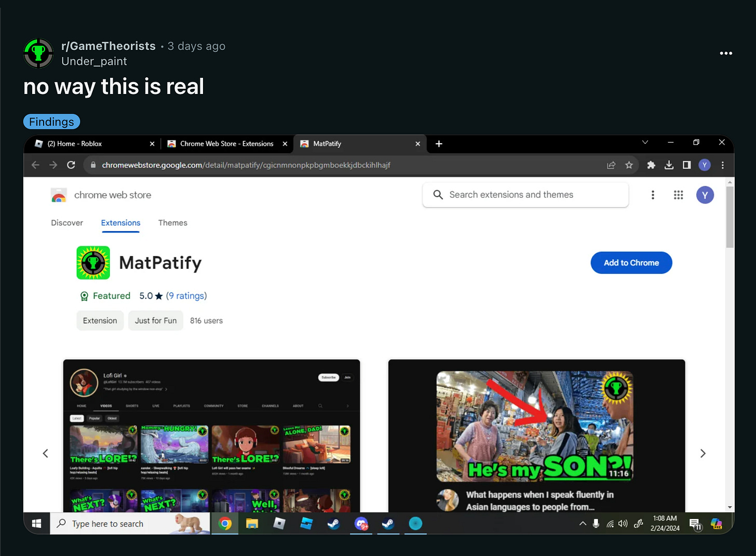Open the notification center icon
Screen dimensions: 756x556
click(x=696, y=524)
